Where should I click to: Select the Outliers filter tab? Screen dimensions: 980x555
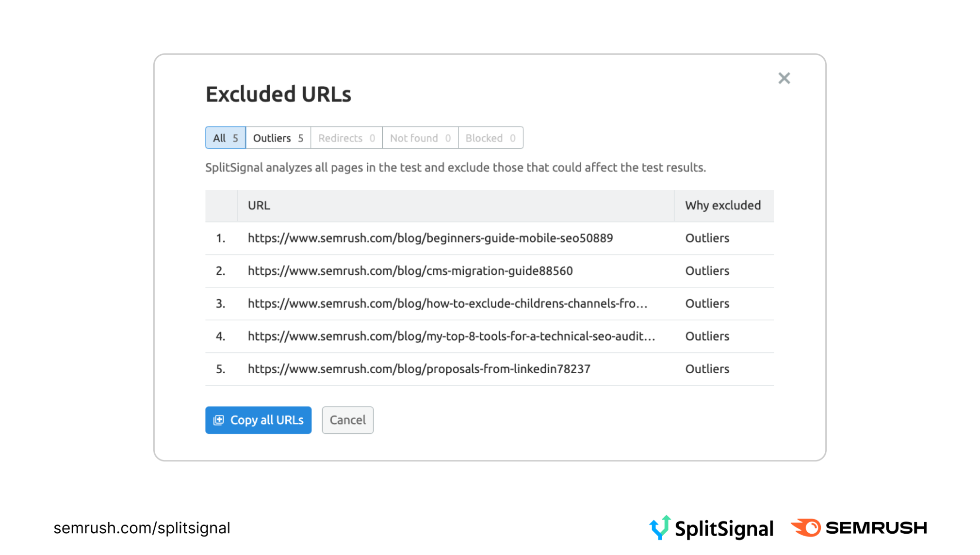click(x=278, y=138)
